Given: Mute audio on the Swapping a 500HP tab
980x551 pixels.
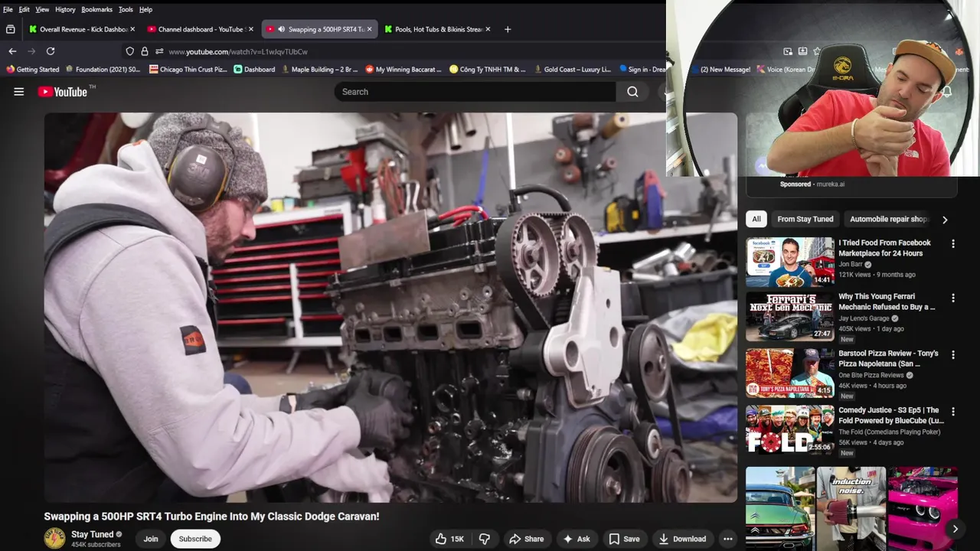Looking at the screenshot, I should tap(281, 29).
